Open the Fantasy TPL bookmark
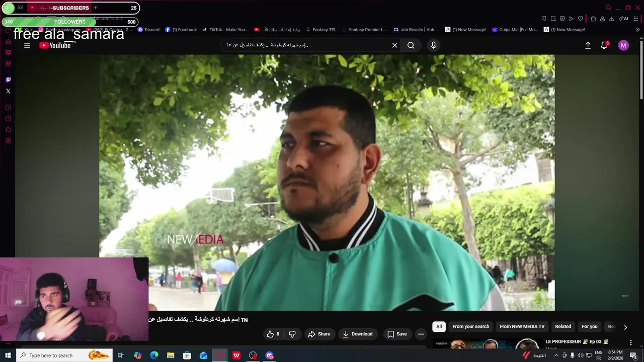The height and width of the screenshot is (362, 644). [321, 30]
